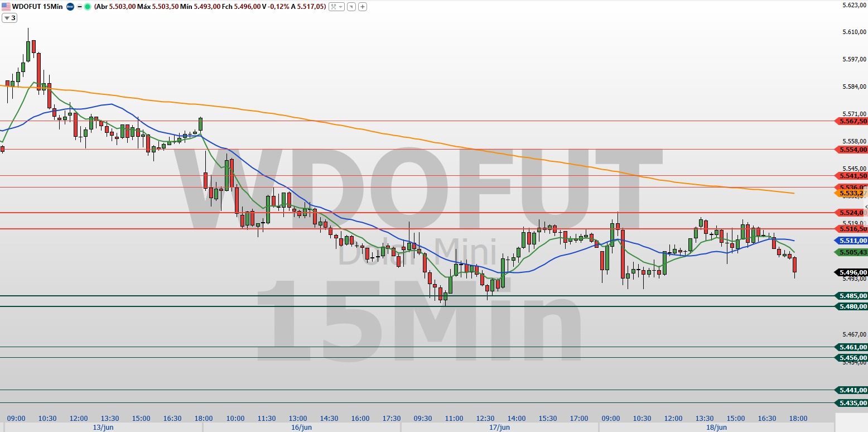868x432 pixels.
Task: Click the 17/jun date segment on time axis
Action: click(x=499, y=427)
